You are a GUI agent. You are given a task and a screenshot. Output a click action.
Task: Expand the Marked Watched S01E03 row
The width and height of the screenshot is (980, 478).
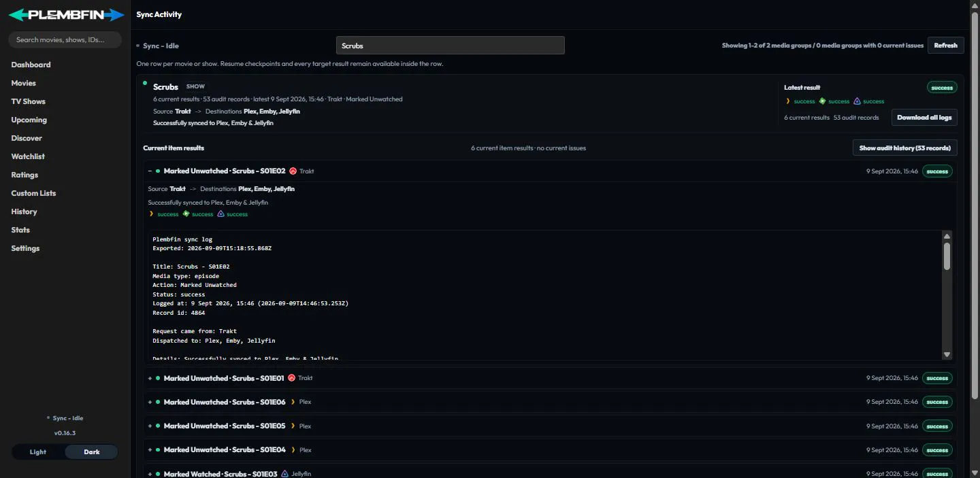point(149,474)
